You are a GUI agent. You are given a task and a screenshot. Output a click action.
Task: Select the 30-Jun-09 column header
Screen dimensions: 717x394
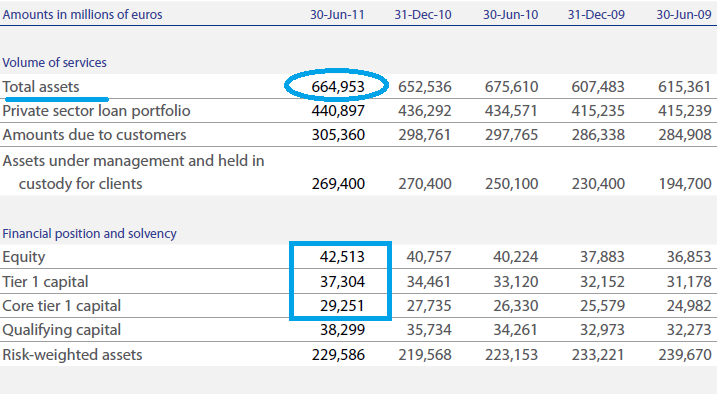tap(684, 15)
